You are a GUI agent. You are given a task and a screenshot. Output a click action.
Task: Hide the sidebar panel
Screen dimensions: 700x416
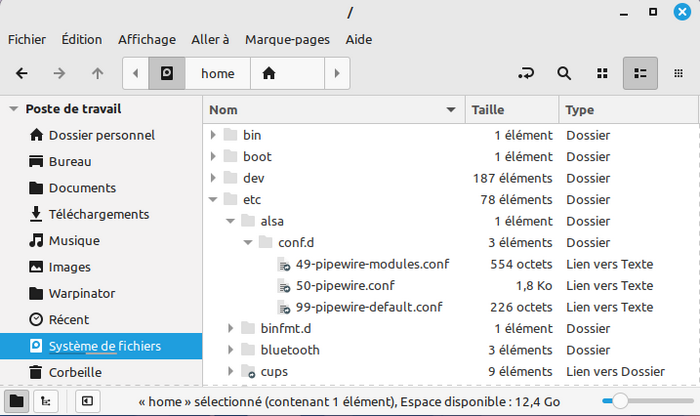tap(87, 401)
